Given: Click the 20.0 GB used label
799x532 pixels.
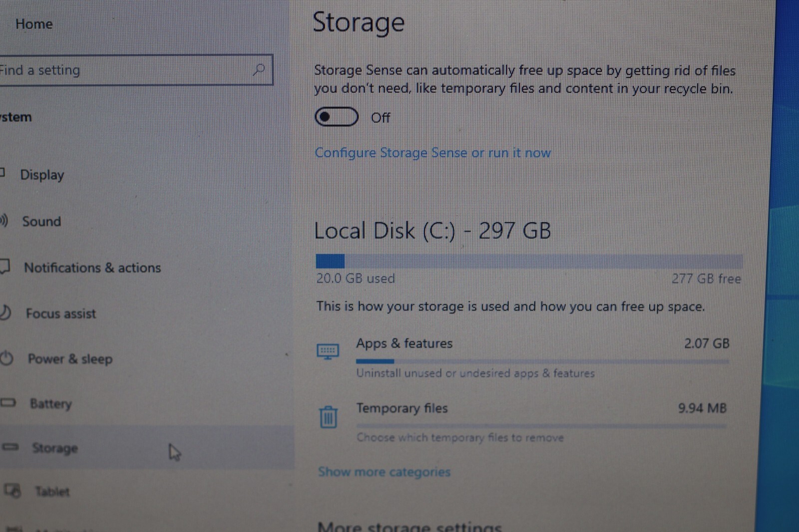Looking at the screenshot, I should (x=356, y=278).
